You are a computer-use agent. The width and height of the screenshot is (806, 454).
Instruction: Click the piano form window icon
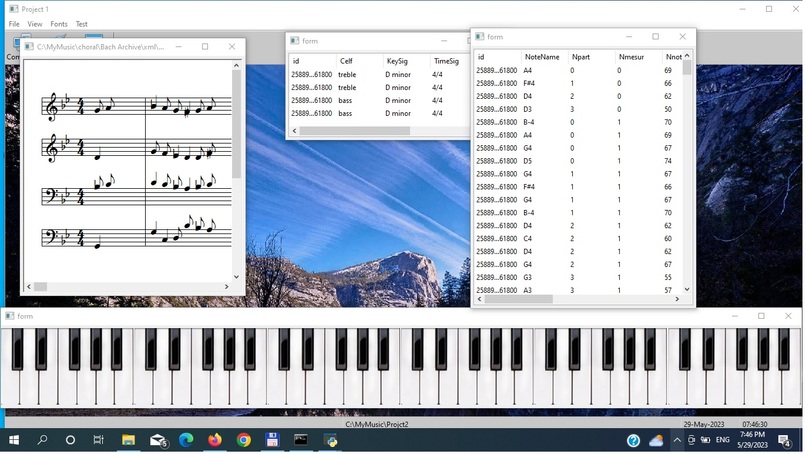point(10,316)
